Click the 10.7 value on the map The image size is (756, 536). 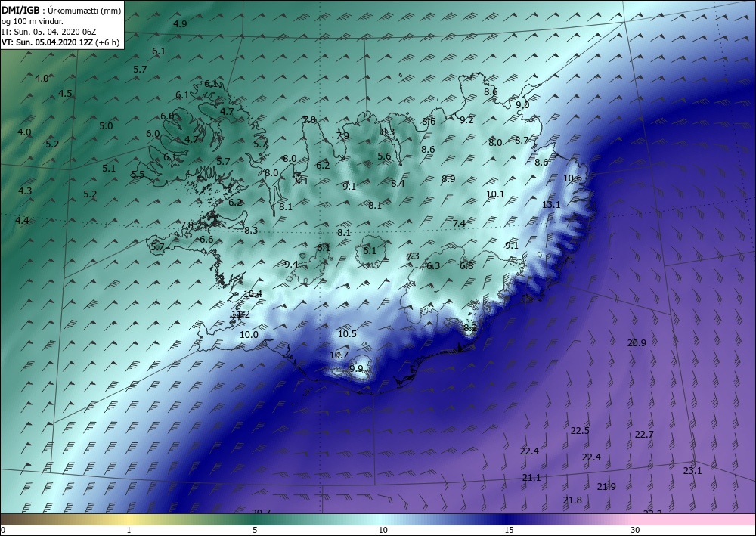coord(339,355)
